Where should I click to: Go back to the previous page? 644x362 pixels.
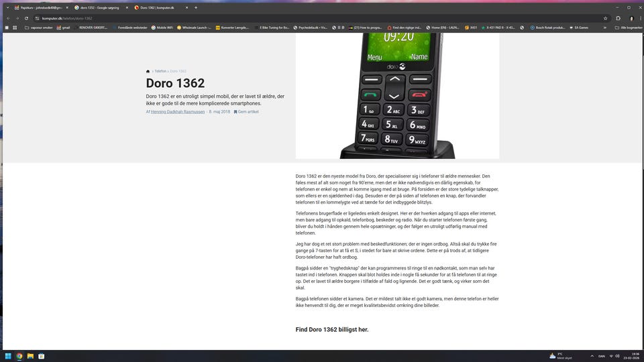pyautogui.click(x=8, y=18)
